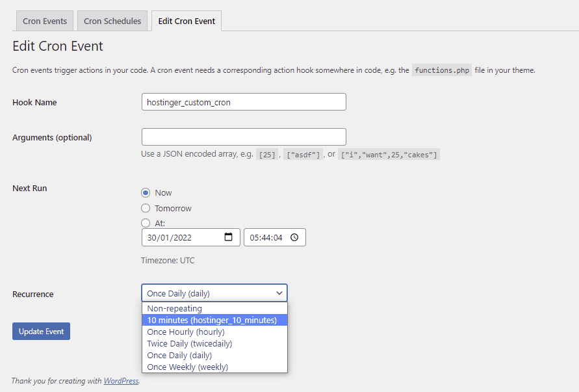Open the Cron Schedules tab
Viewport: 579px width, 392px height.
coord(112,21)
